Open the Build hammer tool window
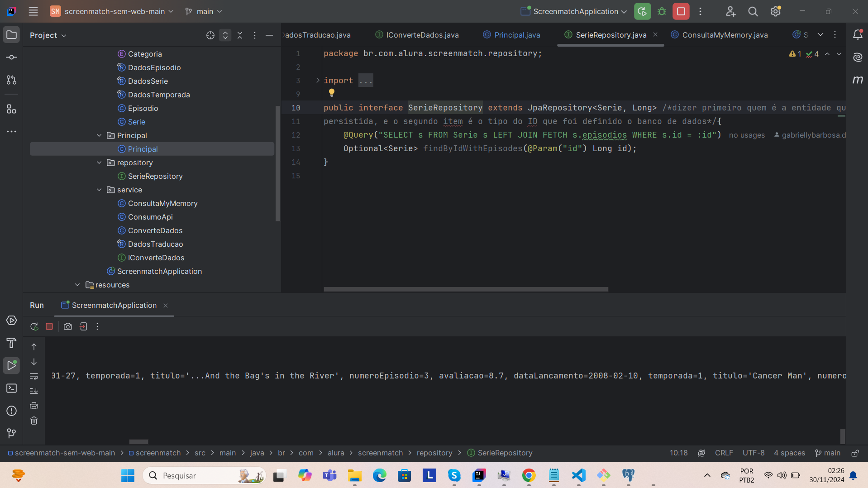Image resolution: width=868 pixels, height=488 pixels. pyautogui.click(x=11, y=343)
